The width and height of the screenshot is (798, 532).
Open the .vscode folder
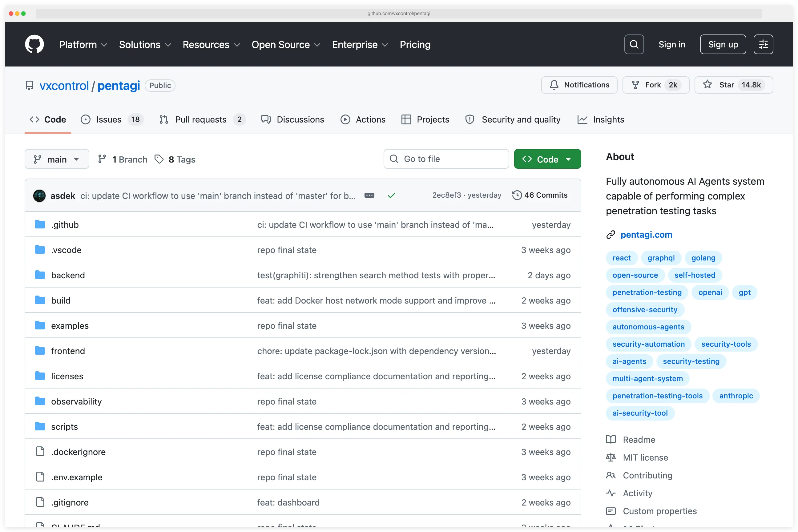(x=66, y=250)
